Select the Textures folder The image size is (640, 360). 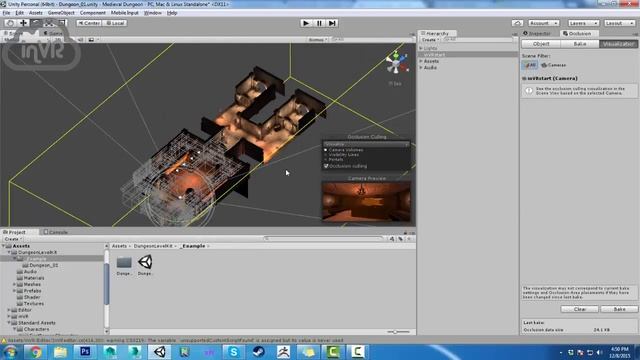(30, 304)
